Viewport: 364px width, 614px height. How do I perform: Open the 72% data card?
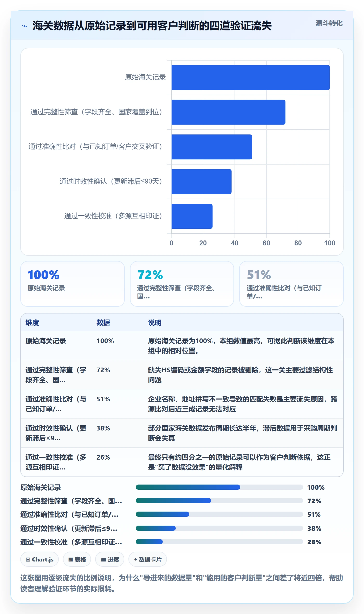[182, 284]
